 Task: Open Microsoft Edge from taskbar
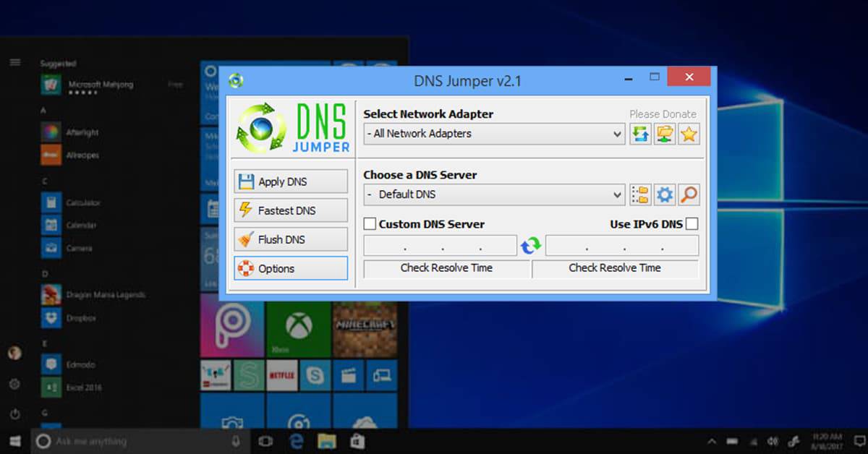click(x=296, y=441)
